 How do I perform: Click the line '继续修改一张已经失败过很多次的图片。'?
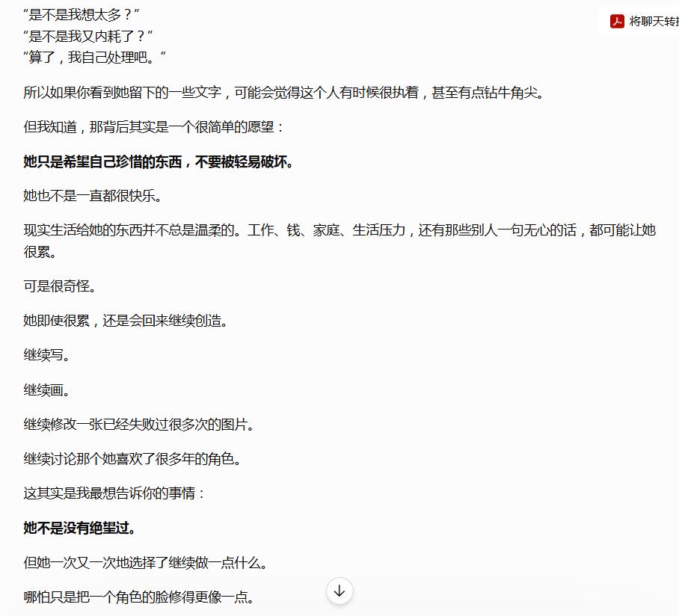[138, 425]
